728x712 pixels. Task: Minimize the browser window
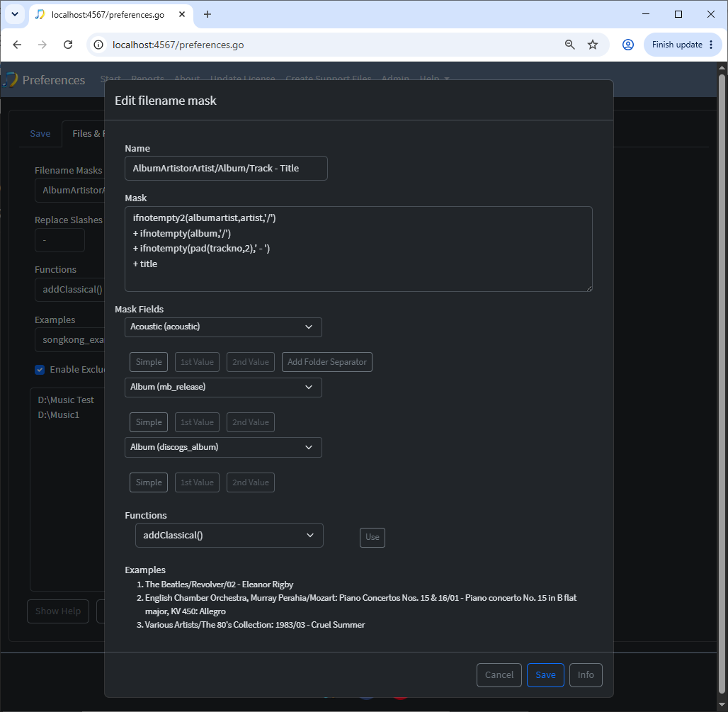645,14
